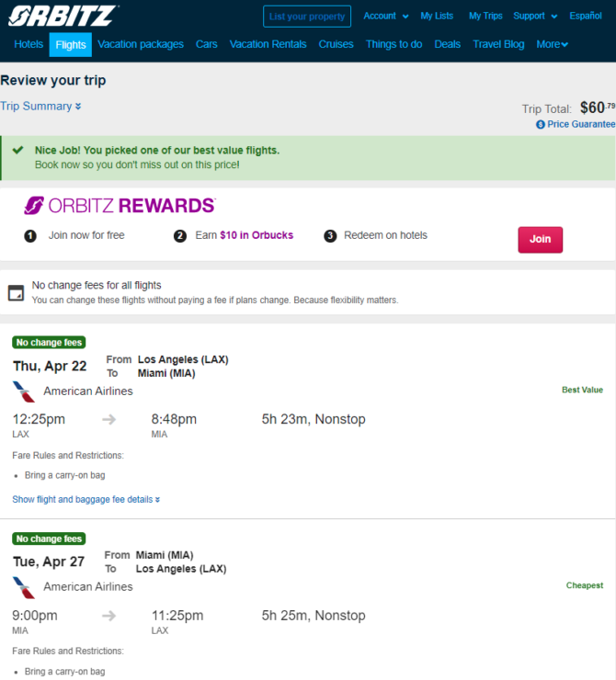Expand the Trip Summary section

point(40,107)
